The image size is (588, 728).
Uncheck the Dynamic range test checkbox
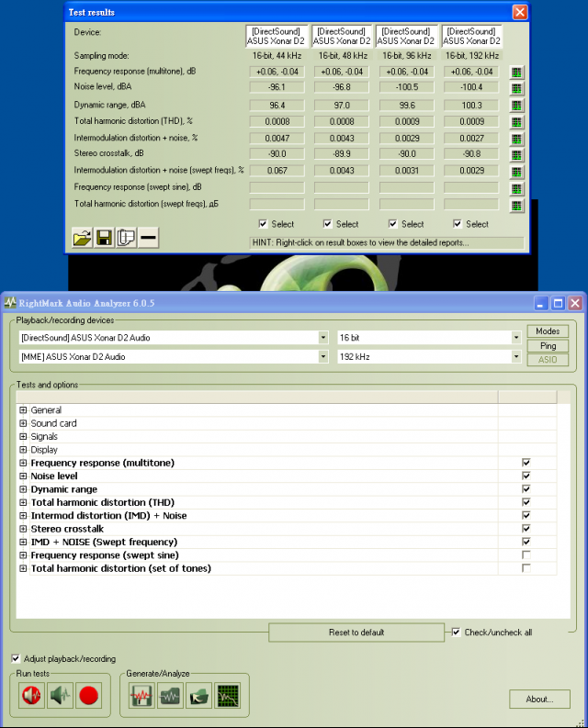526,489
